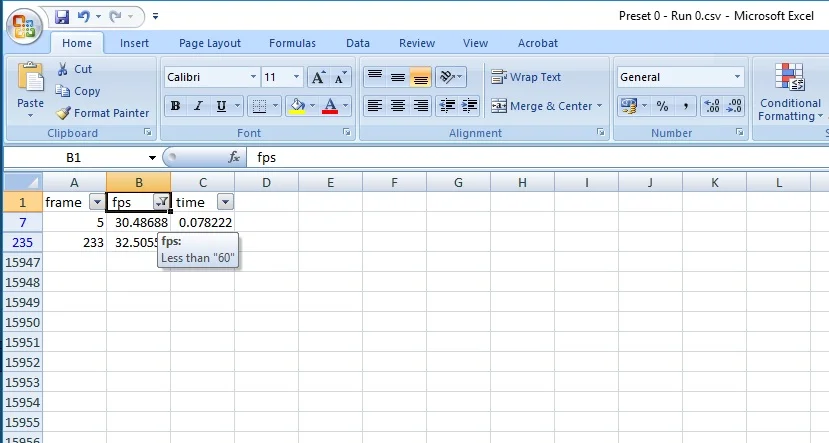Apply the red font color
Viewport: 829px width, 443px height.
[330, 106]
